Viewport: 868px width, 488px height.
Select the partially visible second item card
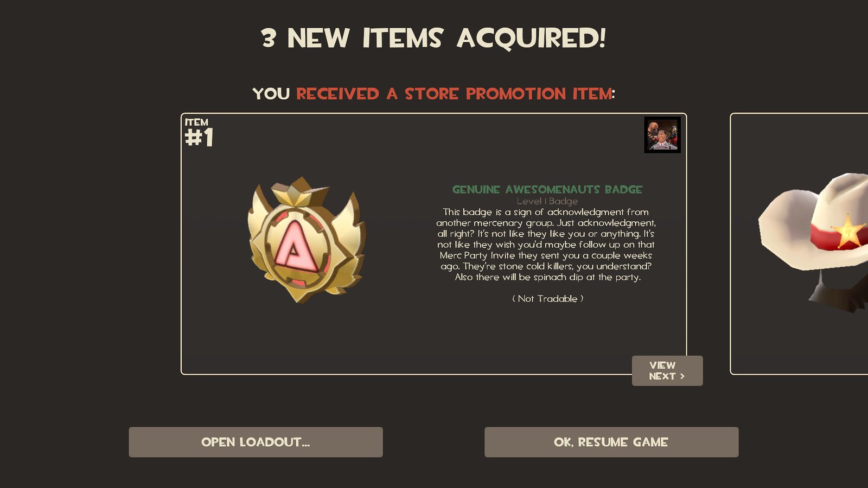(799, 243)
